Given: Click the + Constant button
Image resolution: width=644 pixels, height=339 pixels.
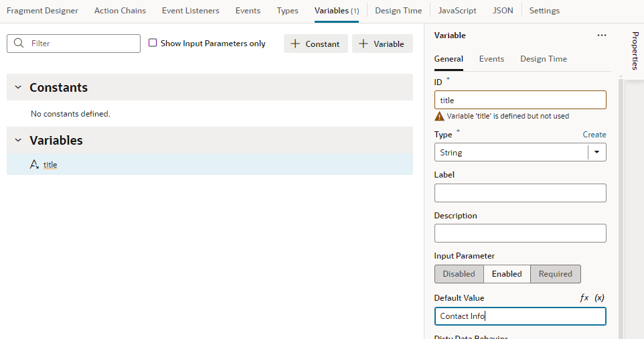Looking at the screenshot, I should point(315,44).
